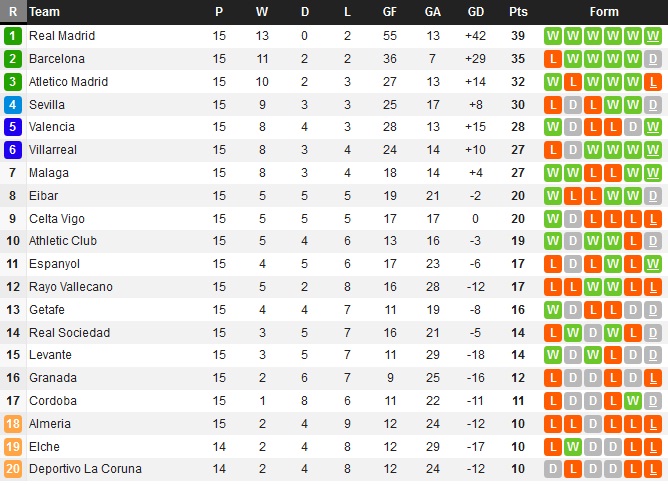
Task: Click Sevilla's blue rank 4 badge
Action: [12, 105]
